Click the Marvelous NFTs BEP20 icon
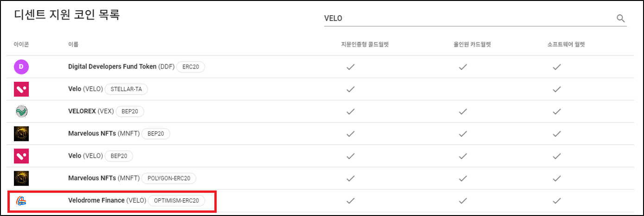This screenshot has width=644, height=216. click(21, 134)
